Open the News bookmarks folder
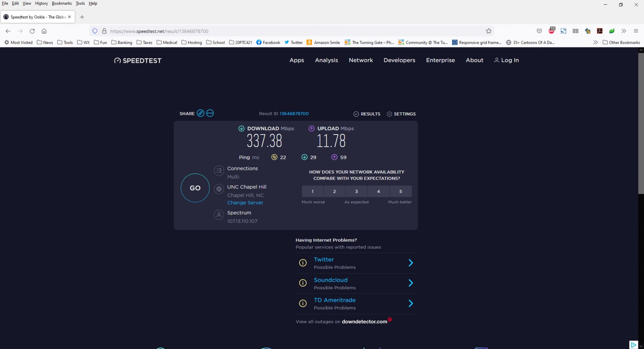 click(45, 42)
